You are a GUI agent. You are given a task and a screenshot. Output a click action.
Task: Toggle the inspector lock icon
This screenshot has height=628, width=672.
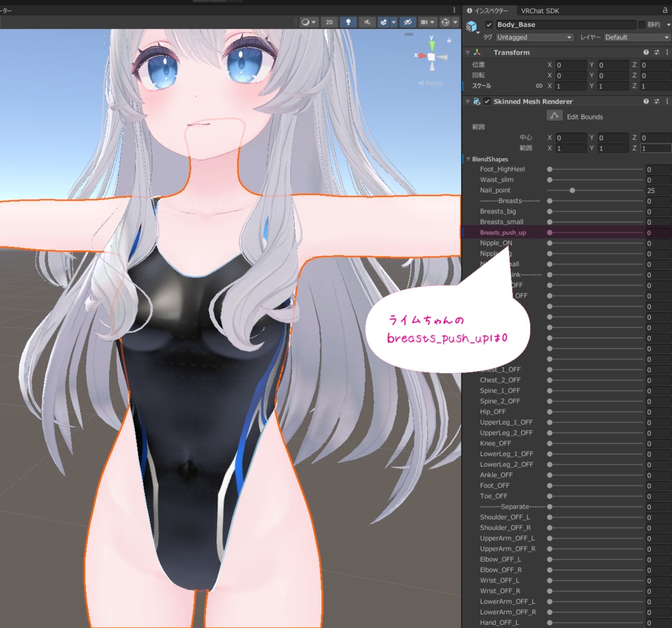pyautogui.click(x=665, y=10)
